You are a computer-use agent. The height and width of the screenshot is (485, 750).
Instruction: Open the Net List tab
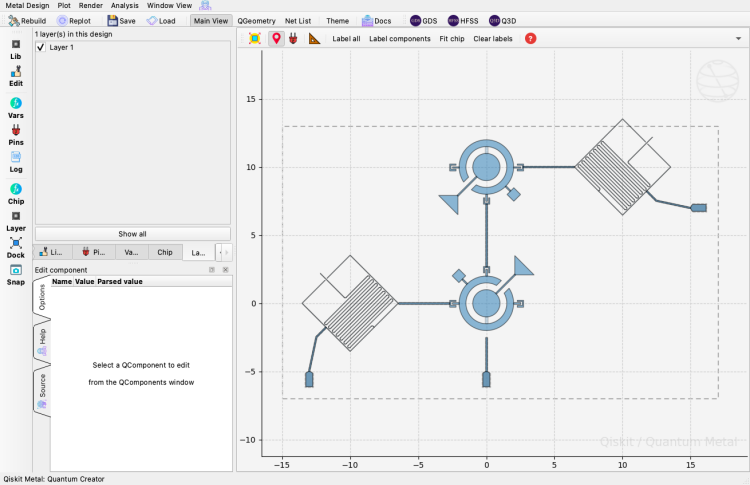point(298,21)
